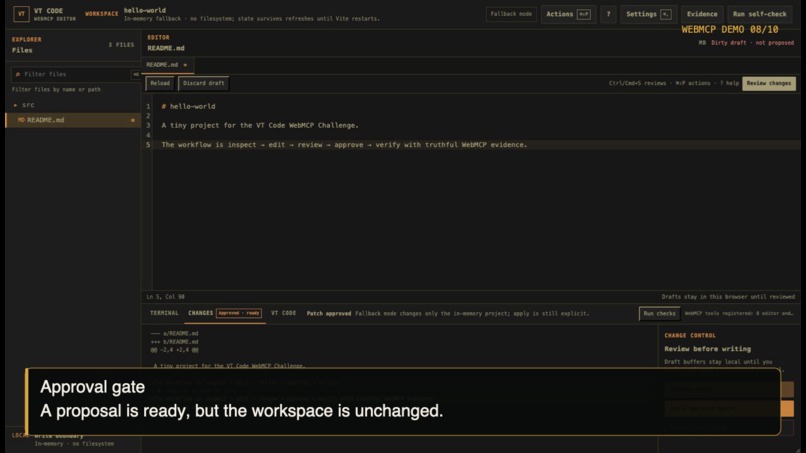
Task: Open the help question mark button
Action: [x=608, y=14]
